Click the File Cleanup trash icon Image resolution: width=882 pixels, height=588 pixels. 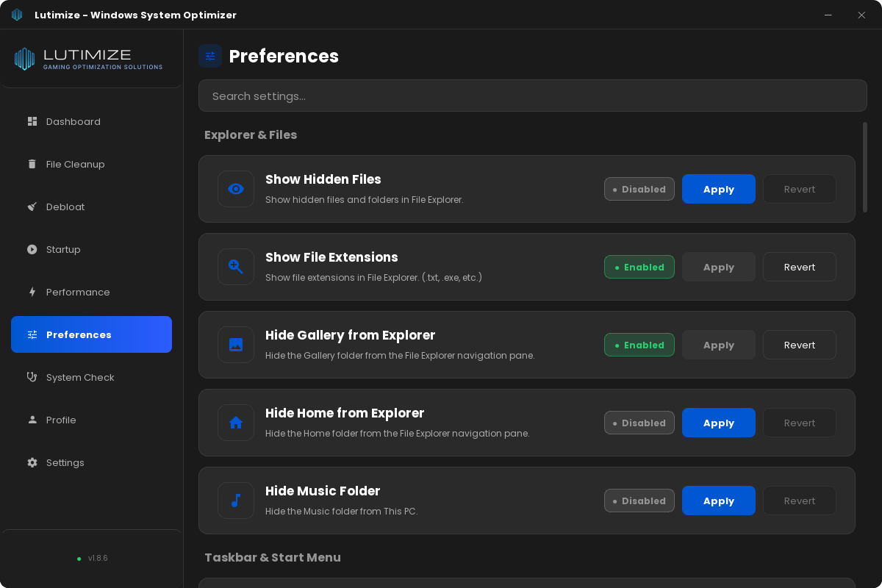click(32, 164)
